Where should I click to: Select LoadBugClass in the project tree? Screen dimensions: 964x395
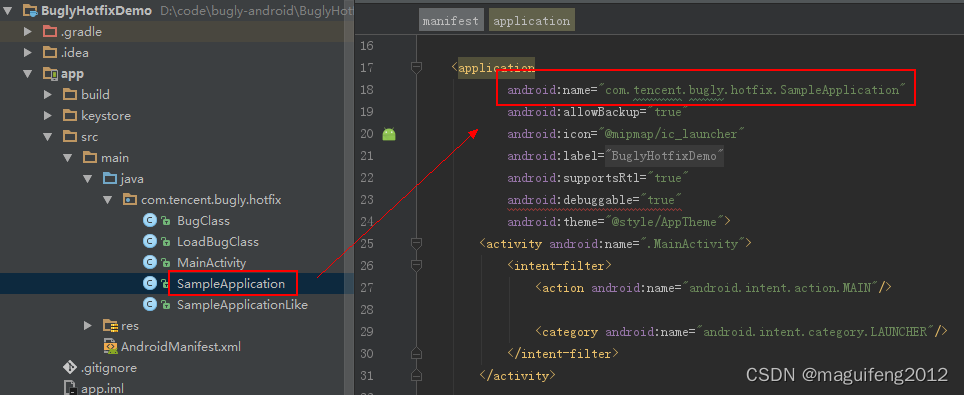click(218, 242)
